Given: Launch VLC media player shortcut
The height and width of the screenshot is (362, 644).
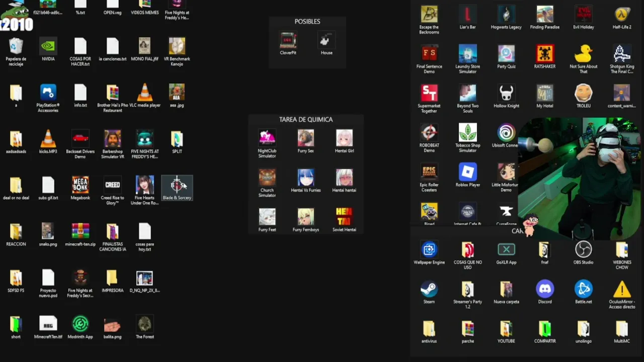Looking at the screenshot, I should pos(145,93).
